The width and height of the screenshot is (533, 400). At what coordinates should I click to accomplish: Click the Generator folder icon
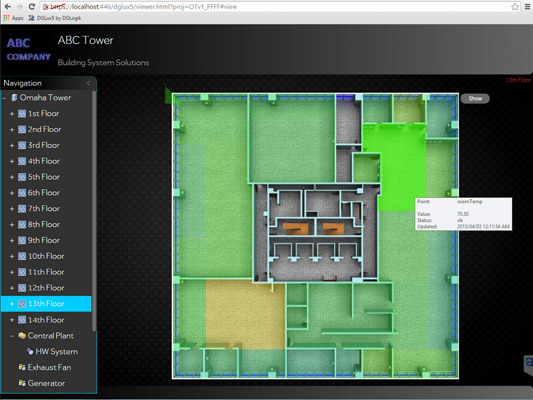[22, 383]
